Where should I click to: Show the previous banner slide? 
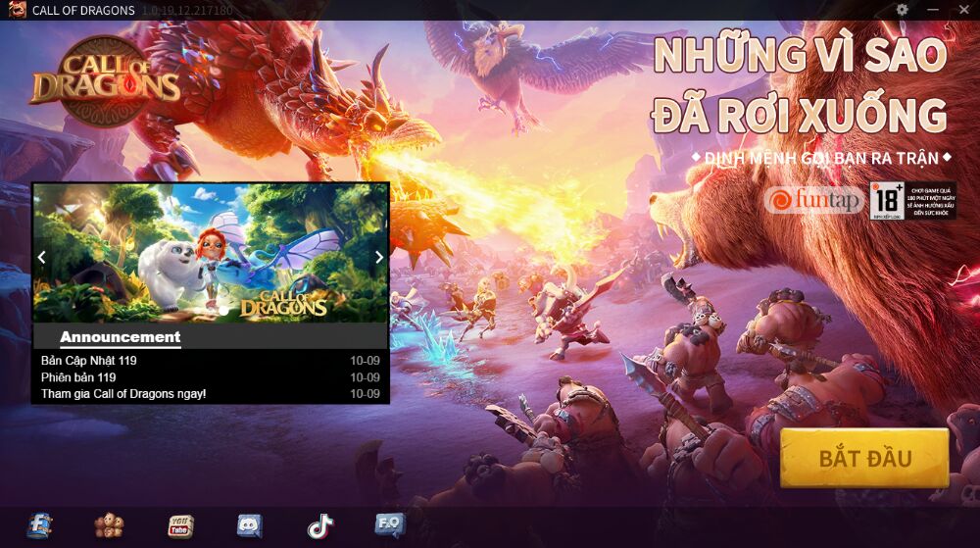42,257
